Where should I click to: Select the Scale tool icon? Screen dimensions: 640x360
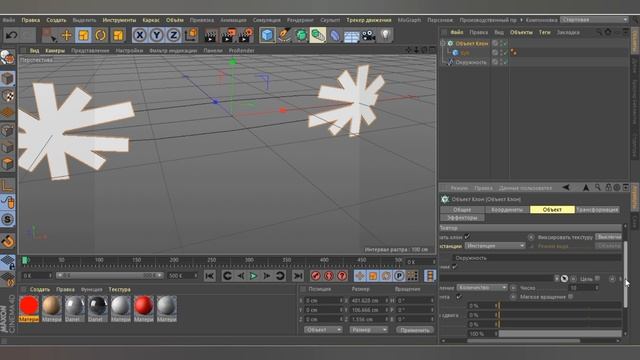click(83, 36)
